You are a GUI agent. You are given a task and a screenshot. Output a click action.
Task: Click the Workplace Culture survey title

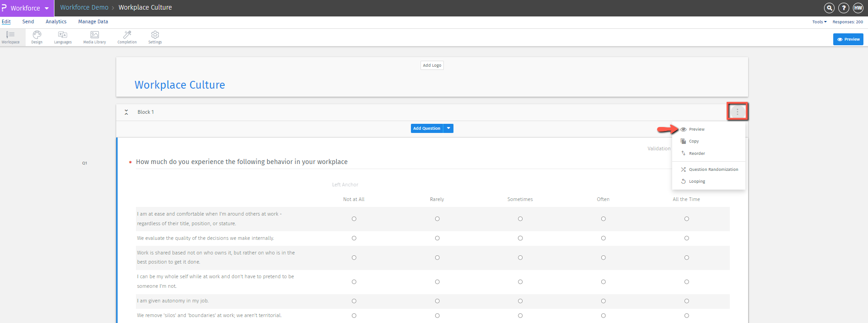click(180, 85)
